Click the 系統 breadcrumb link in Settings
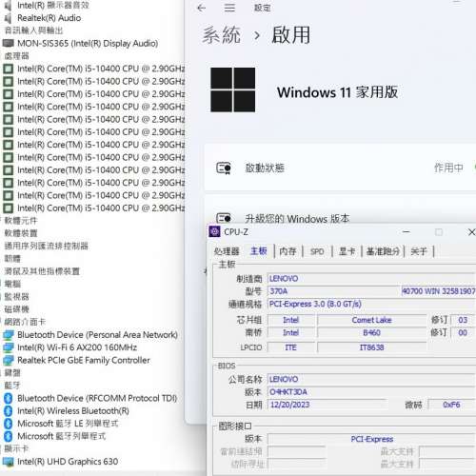 point(222,35)
